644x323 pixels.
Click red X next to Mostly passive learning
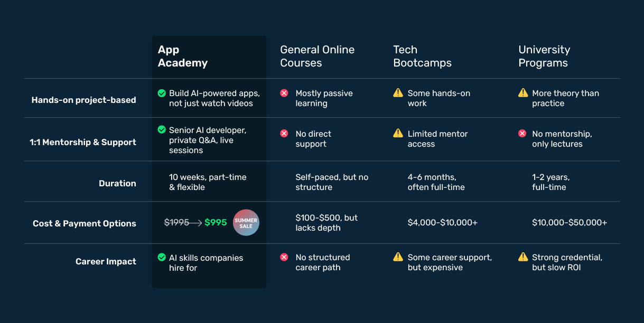click(284, 93)
